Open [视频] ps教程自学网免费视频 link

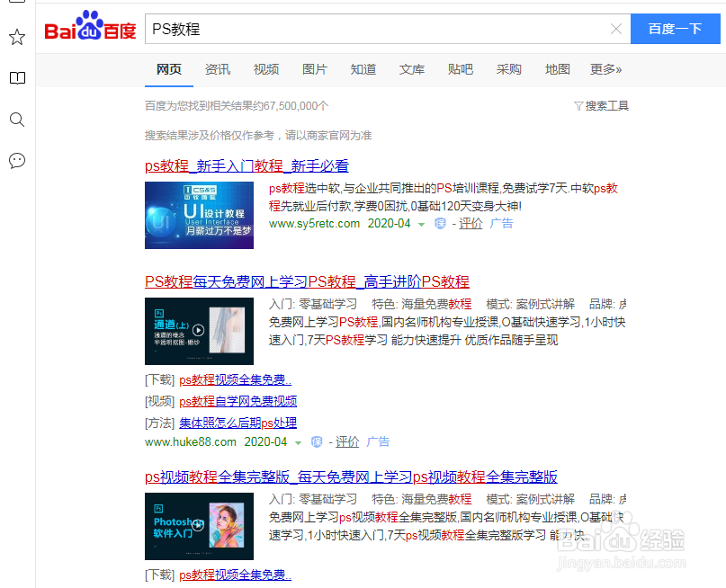coord(238,401)
